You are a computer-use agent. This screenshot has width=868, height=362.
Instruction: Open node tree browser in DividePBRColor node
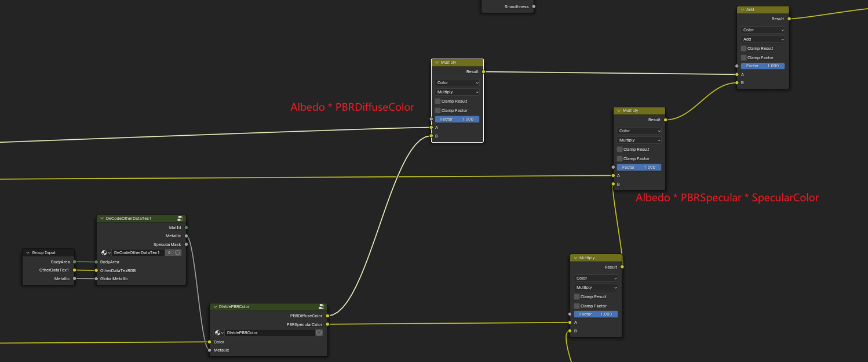pos(218,333)
